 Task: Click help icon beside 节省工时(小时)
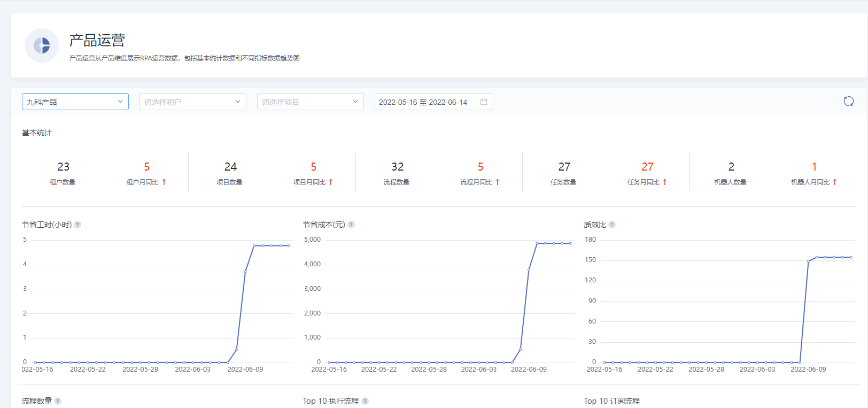77,225
